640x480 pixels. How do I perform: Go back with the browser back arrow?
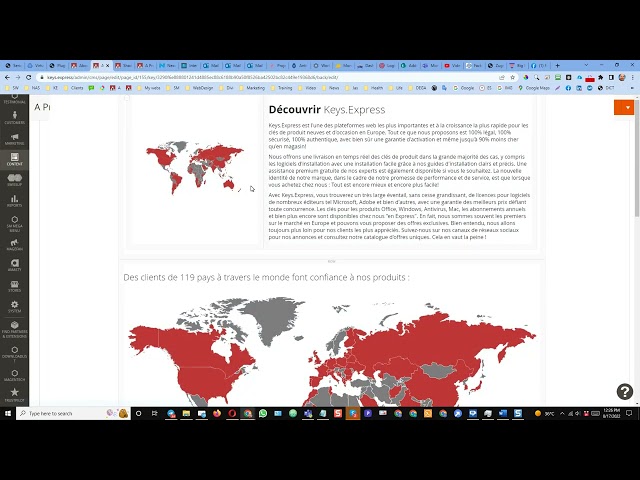coord(7,77)
